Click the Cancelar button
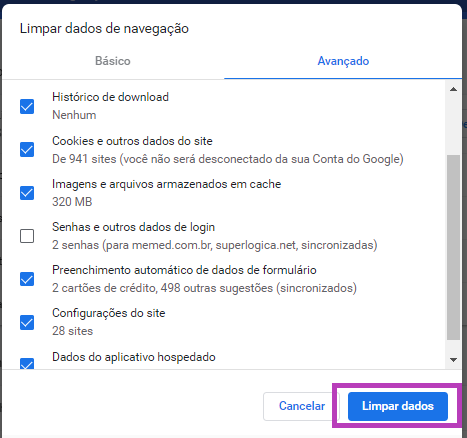The image size is (467, 438). point(302,406)
